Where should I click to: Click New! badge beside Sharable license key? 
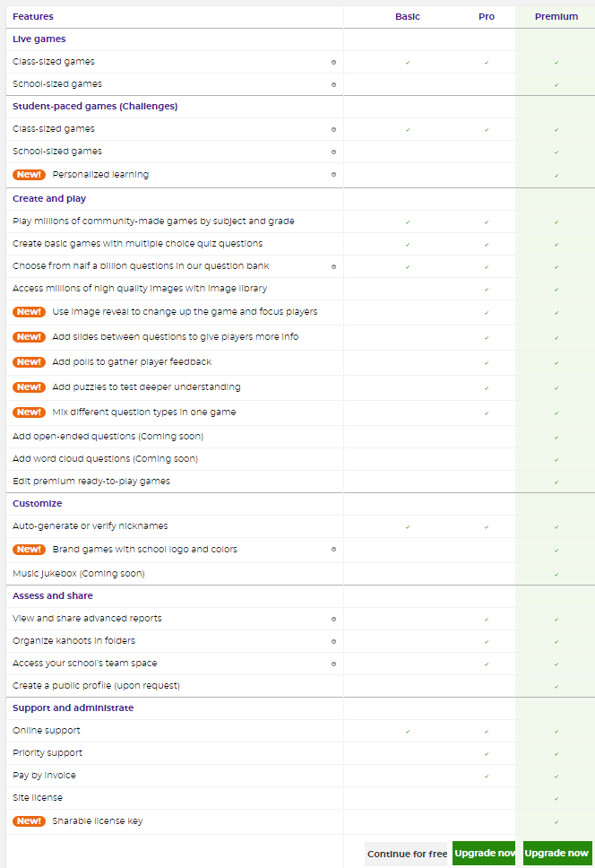pos(29,821)
